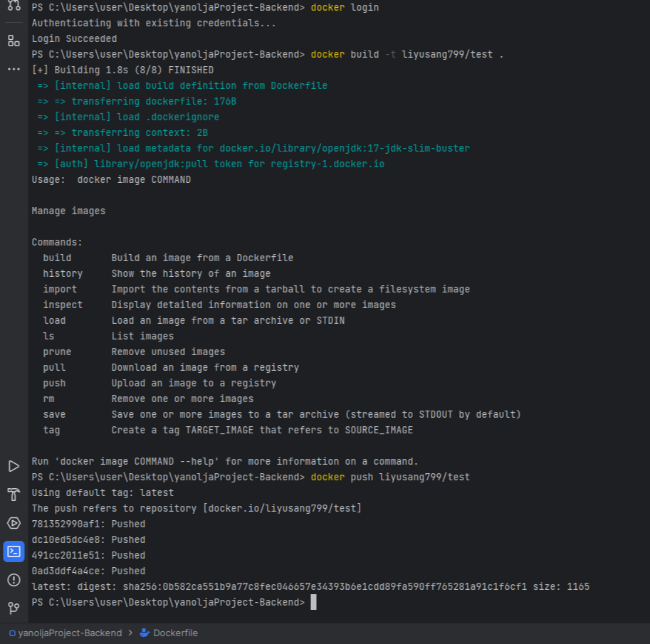Viewport: 650px width, 644px height.
Task: Click 'Build an image from a Dockerfile' text
Action: (x=202, y=258)
